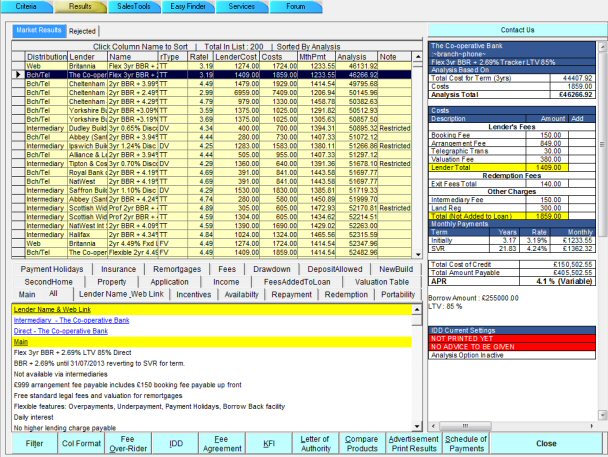
Task: Sort by the MthPmt column header
Action: tap(316, 57)
